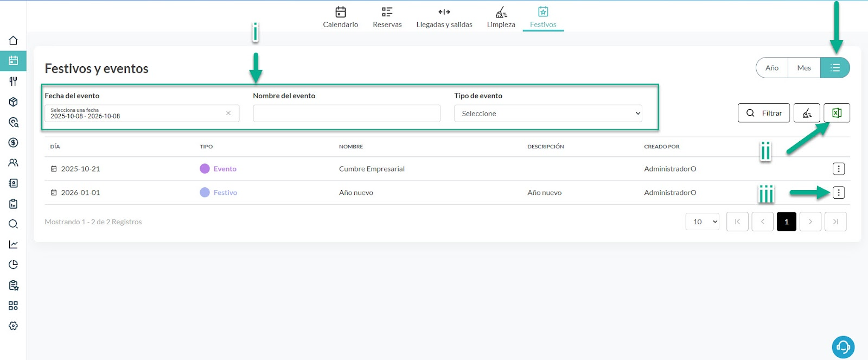Focus the Nombre del evento input field
Screen dimensions: 868x360
pyautogui.click(x=347, y=113)
